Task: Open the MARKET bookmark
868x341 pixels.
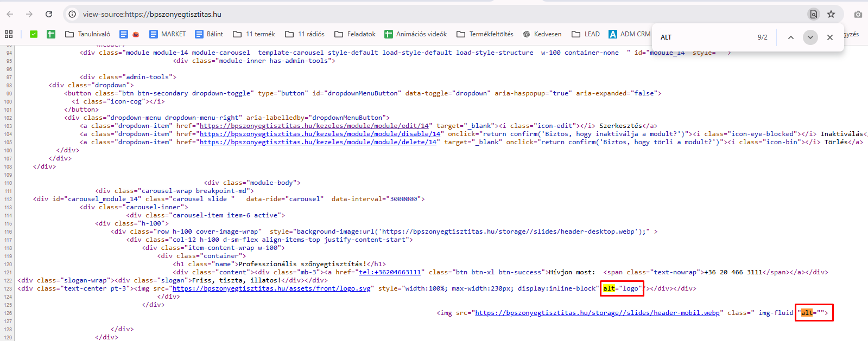Action: (x=167, y=34)
